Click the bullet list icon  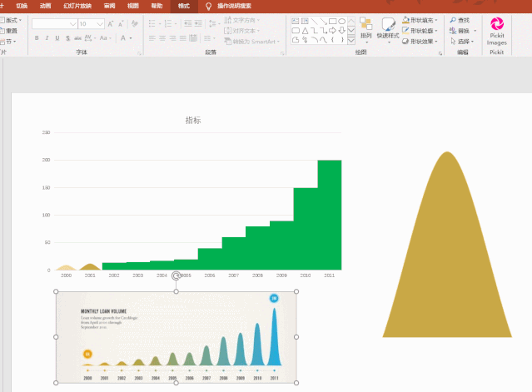click(x=152, y=24)
